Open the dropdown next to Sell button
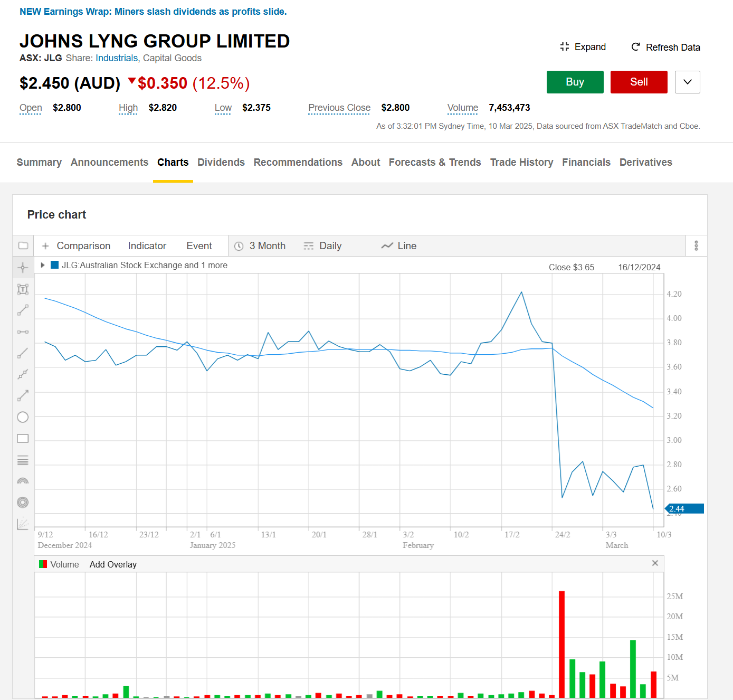This screenshot has width=733, height=700. (x=687, y=82)
